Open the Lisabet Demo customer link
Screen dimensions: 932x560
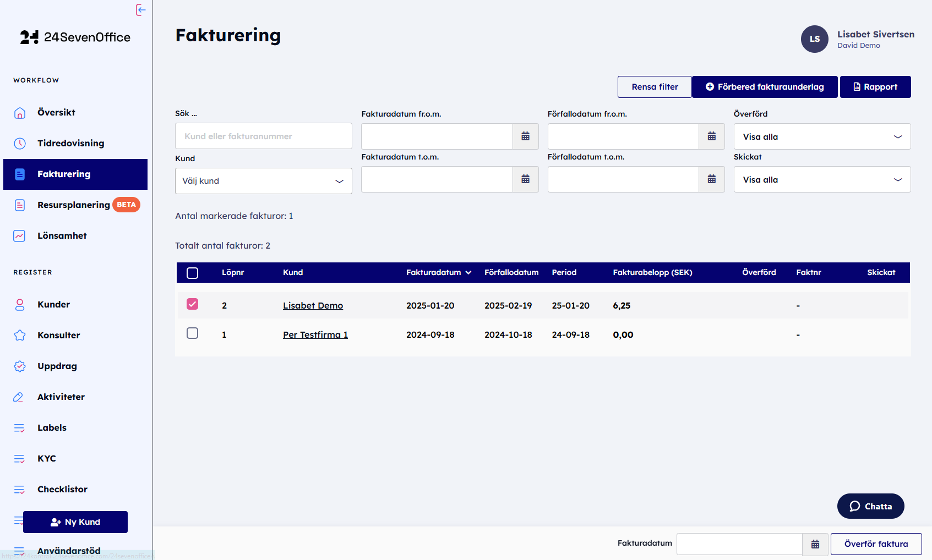[313, 305]
